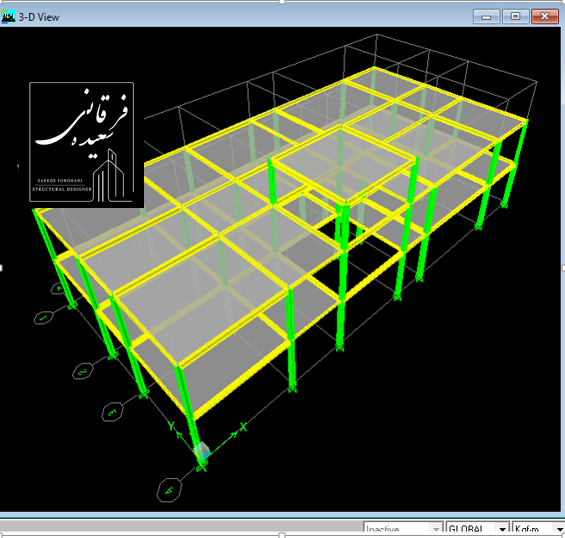The height and width of the screenshot is (538, 565).
Task: Click grid line bubble 1
Action: tap(44, 317)
